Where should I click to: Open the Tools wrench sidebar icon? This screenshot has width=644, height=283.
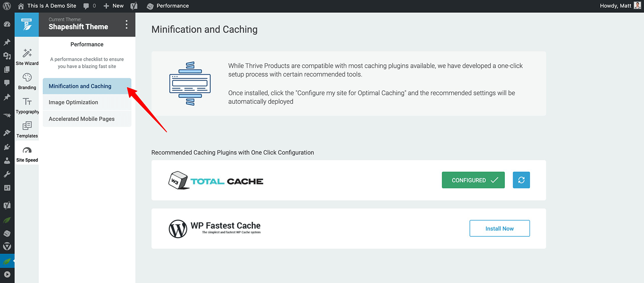click(7, 174)
